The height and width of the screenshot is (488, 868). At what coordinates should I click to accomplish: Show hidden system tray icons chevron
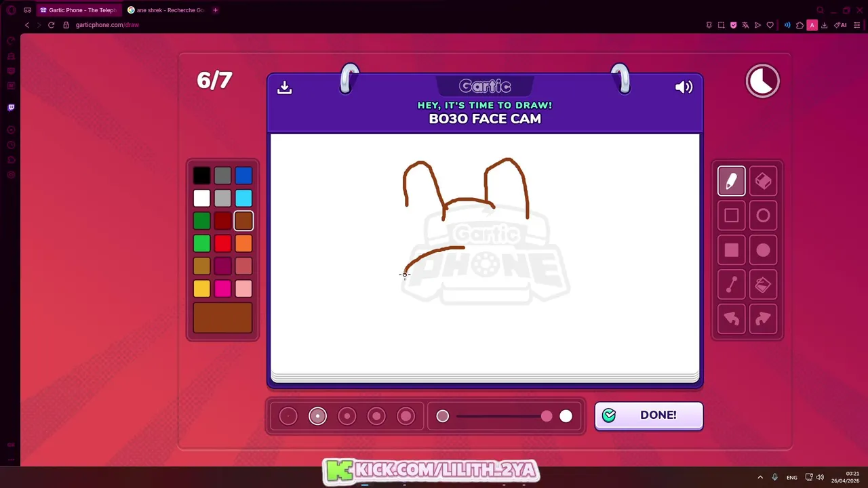point(760,477)
